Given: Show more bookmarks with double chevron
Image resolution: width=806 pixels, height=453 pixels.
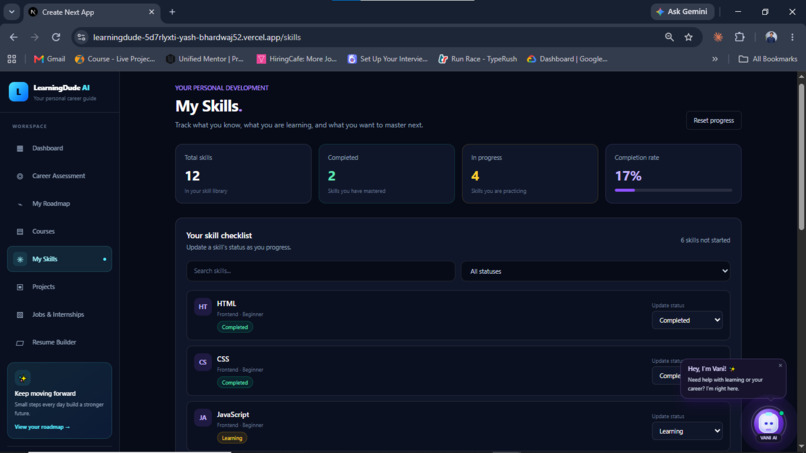Looking at the screenshot, I should click(x=715, y=59).
